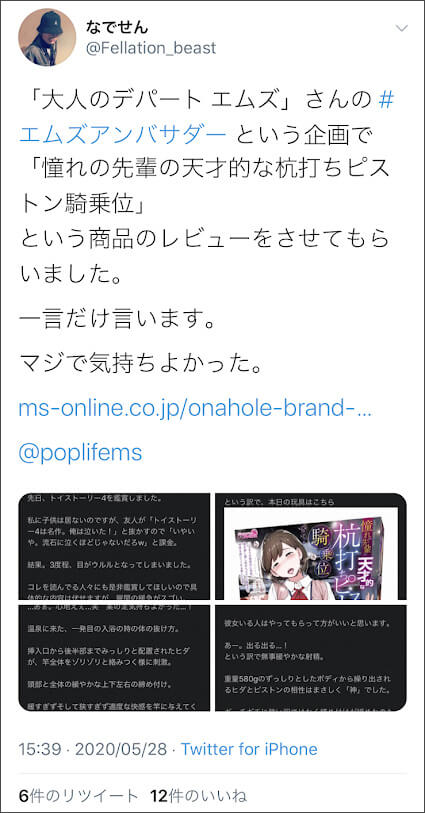Open the bottom-right attached text image
Viewport: 425px width, 813px height.
311,658
